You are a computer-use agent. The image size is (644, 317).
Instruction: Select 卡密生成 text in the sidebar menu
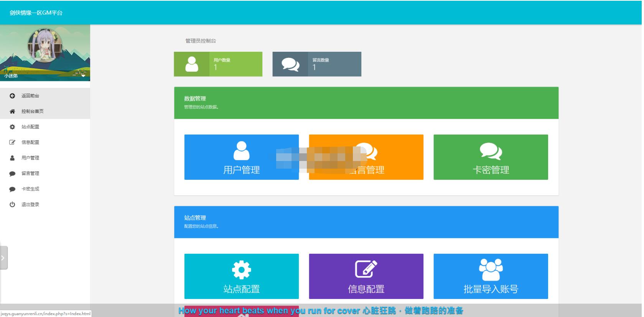click(x=30, y=189)
